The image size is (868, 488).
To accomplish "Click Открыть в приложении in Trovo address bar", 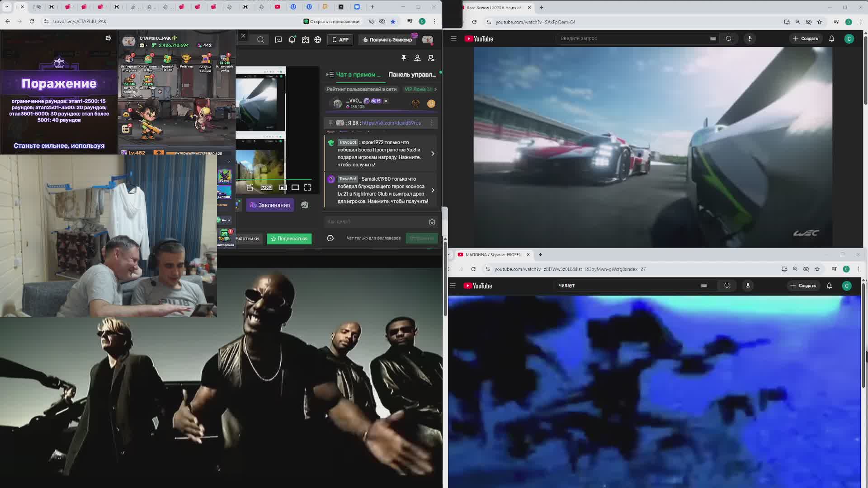I will click(x=331, y=21).
